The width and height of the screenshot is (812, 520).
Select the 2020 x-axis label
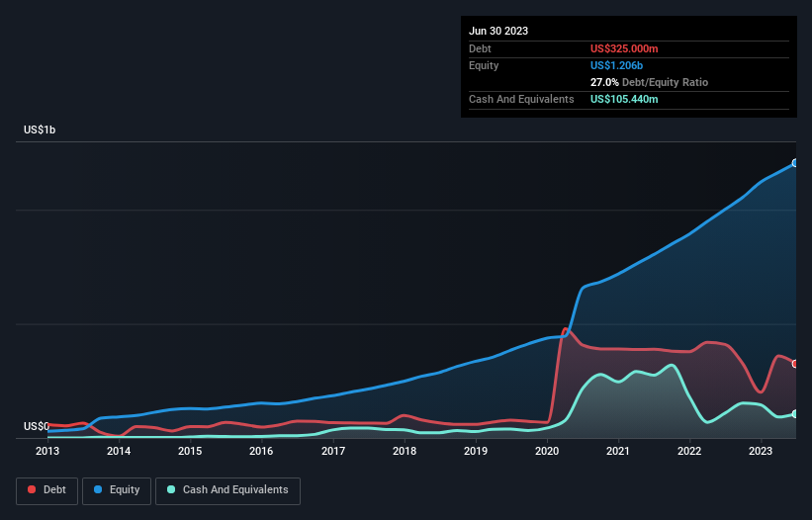[x=547, y=451]
